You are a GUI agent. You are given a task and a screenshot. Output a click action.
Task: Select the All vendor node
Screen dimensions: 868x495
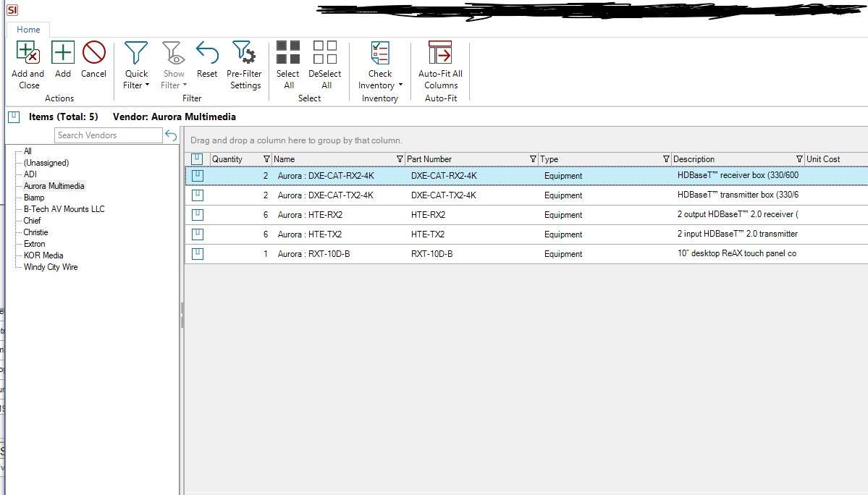(28, 151)
